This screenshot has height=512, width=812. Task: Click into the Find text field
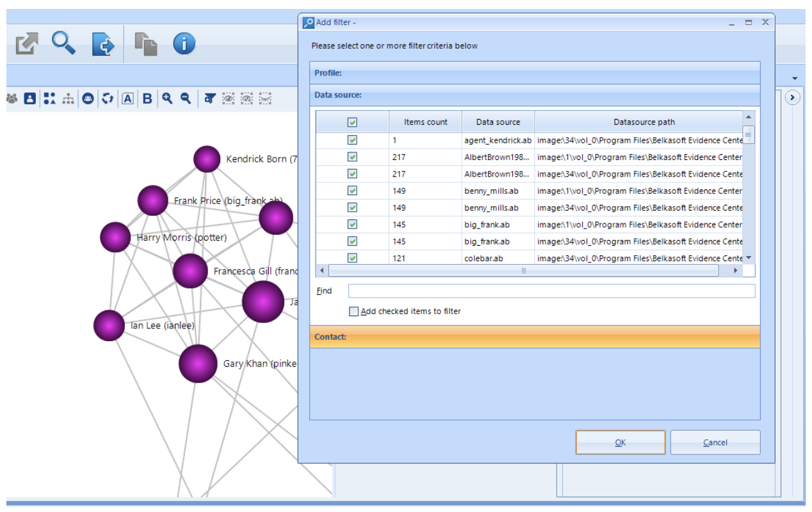pos(551,291)
